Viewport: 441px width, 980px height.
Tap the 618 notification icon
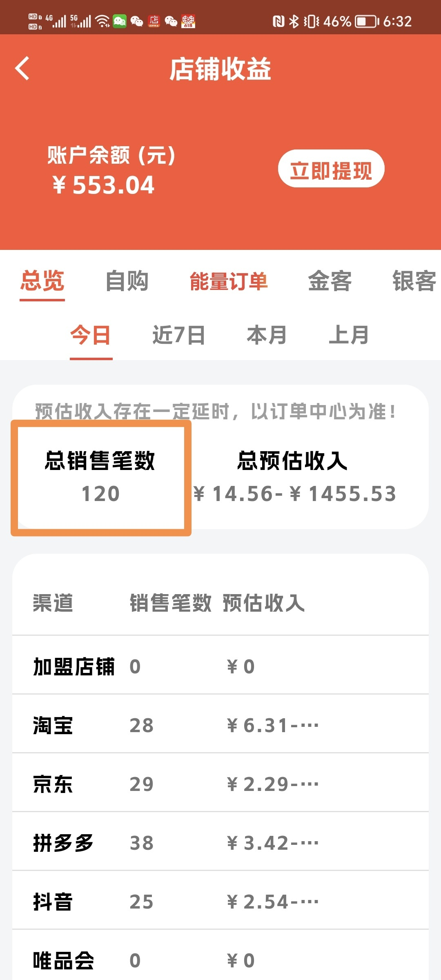click(x=188, y=21)
